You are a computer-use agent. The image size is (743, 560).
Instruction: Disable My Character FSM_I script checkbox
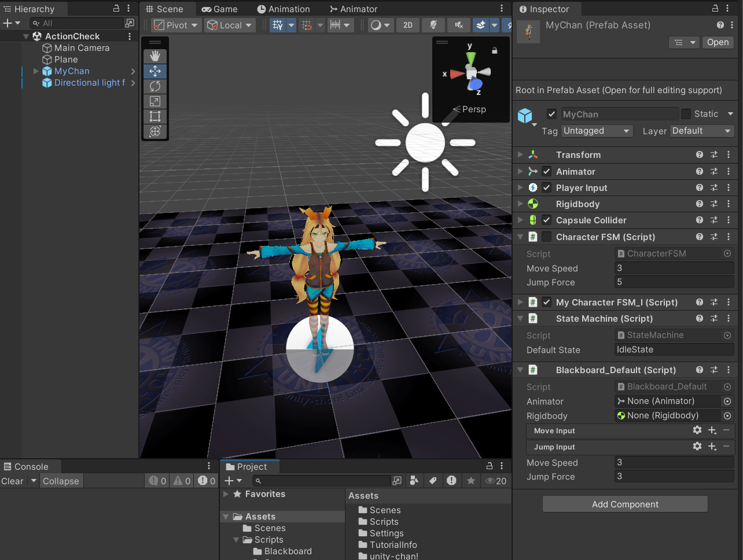pyautogui.click(x=546, y=302)
